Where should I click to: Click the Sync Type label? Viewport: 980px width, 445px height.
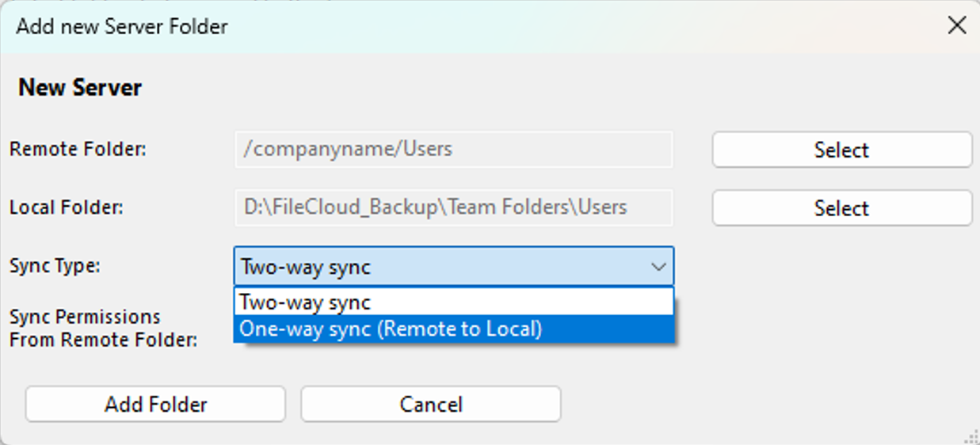coord(55,266)
